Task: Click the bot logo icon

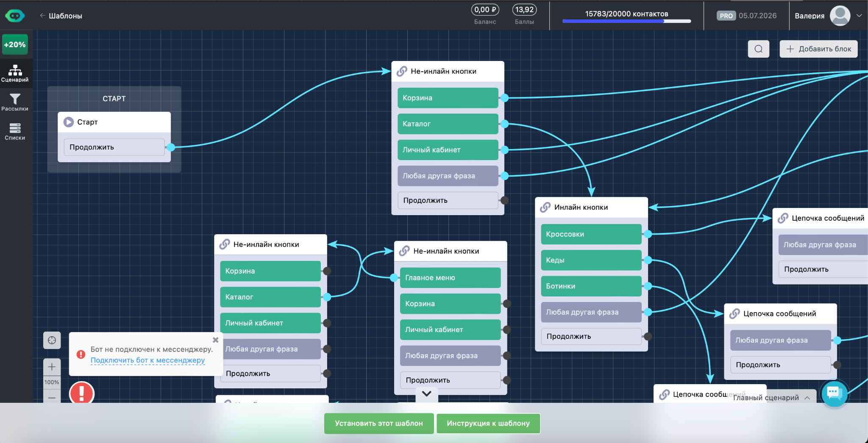Action: point(15,16)
